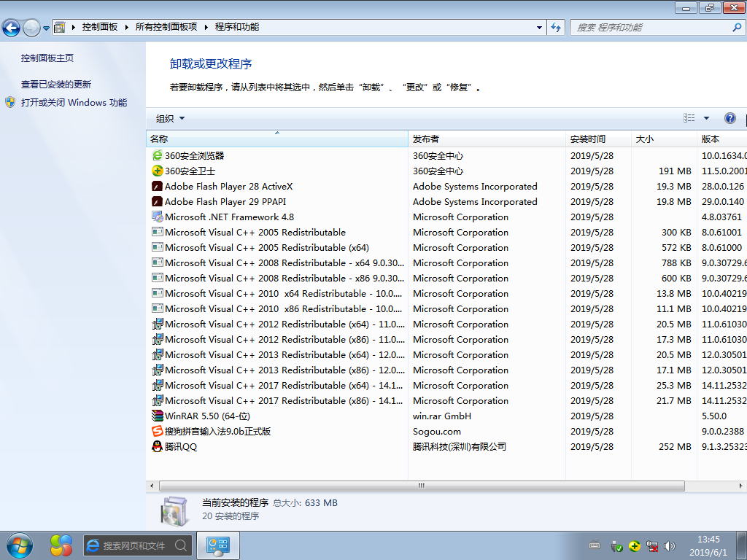Screen dimensions: 747x560
Task: Open recent pages dropdown beside navigation arrows
Action: click(x=46, y=28)
